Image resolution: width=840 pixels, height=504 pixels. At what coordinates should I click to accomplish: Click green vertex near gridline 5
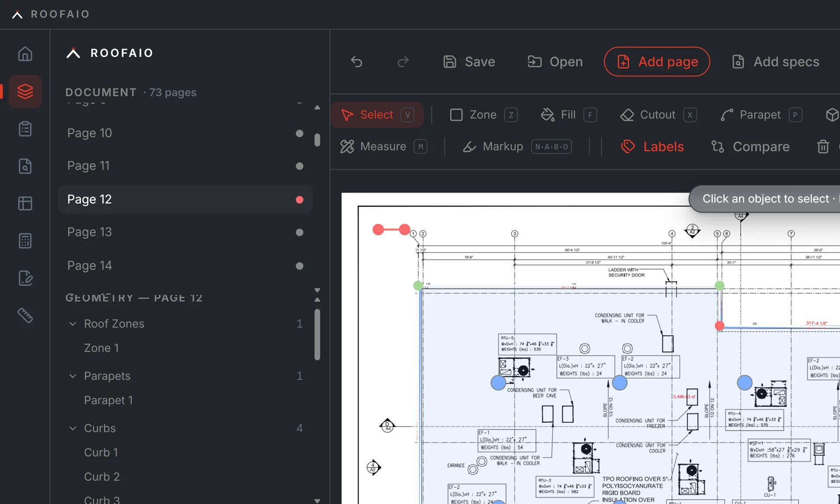click(719, 286)
